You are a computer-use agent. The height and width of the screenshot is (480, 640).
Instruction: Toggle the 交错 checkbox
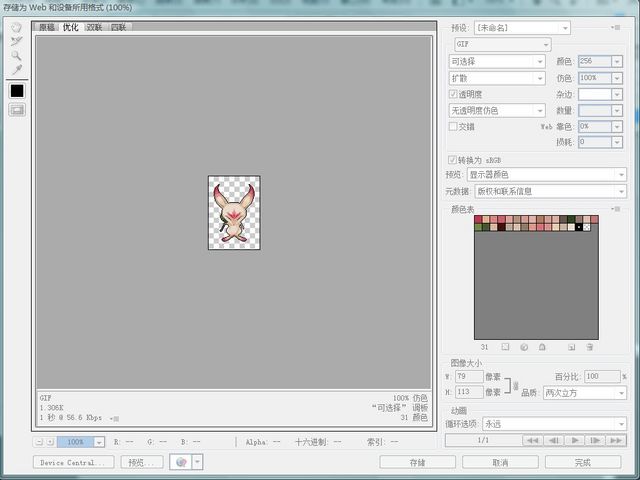[x=453, y=127]
